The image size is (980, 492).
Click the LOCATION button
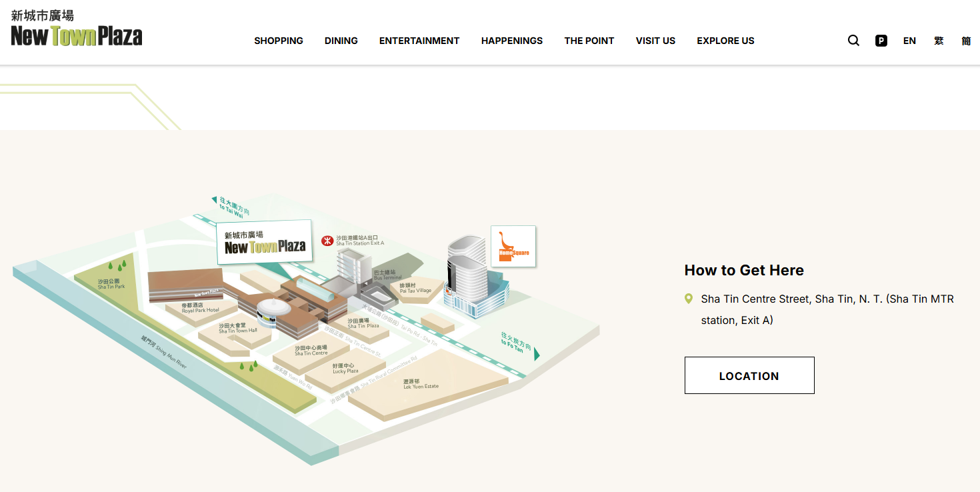749,375
